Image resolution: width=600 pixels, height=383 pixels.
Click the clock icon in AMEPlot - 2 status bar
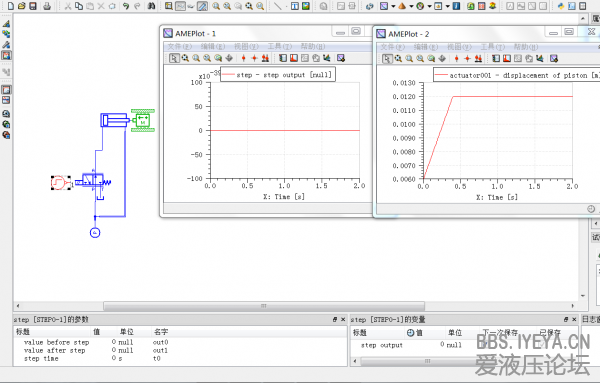click(591, 209)
